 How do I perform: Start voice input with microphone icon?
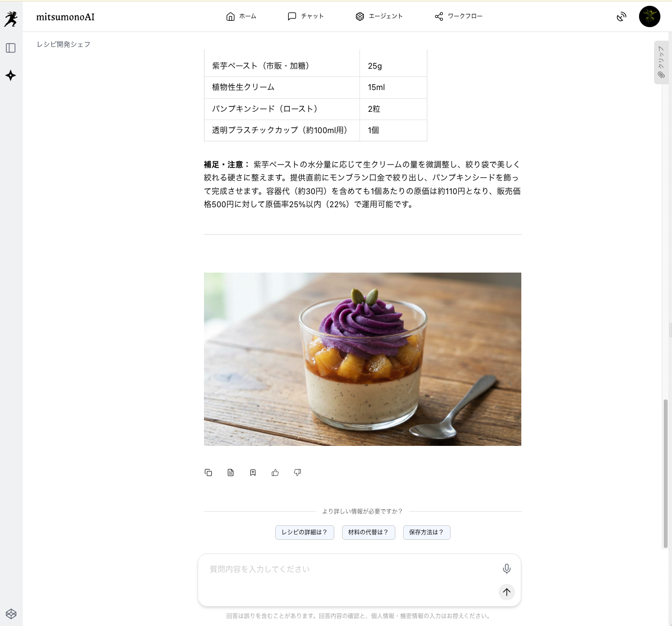pyautogui.click(x=507, y=569)
